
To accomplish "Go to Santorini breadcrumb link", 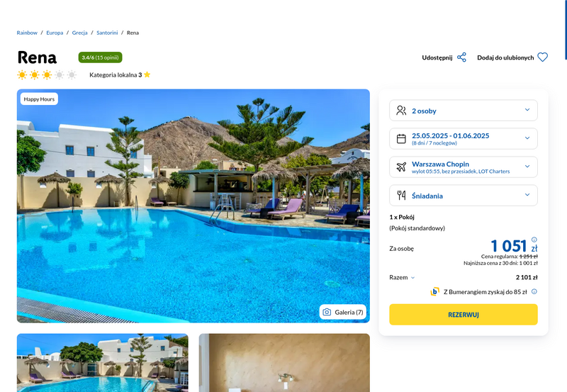I will [x=107, y=33].
